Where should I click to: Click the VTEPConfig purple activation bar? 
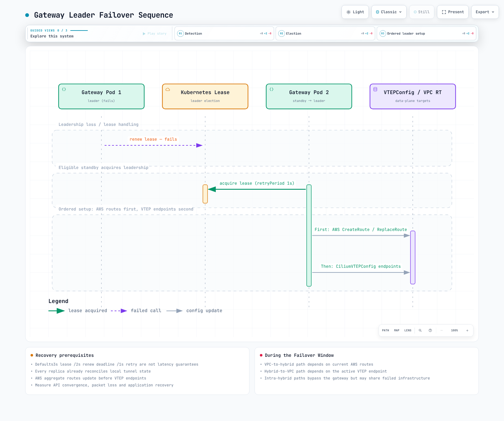pos(413,257)
